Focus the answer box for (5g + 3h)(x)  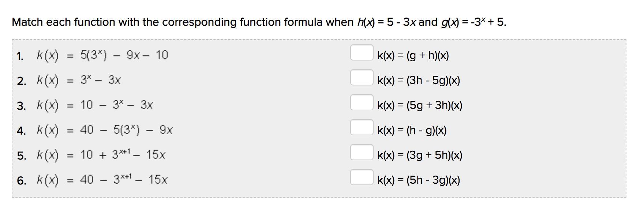[362, 102]
